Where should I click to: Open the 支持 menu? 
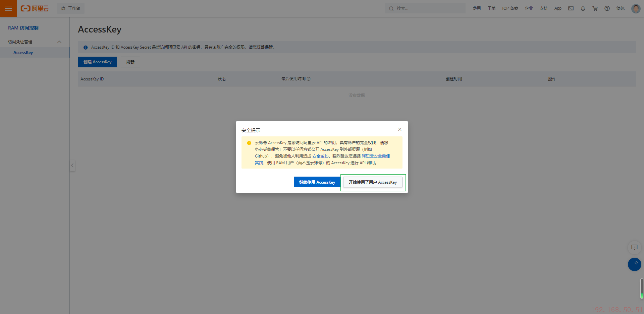544,8
